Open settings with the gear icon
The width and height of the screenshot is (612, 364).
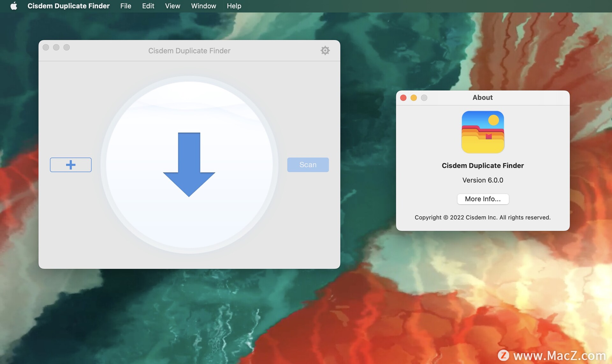tap(325, 50)
